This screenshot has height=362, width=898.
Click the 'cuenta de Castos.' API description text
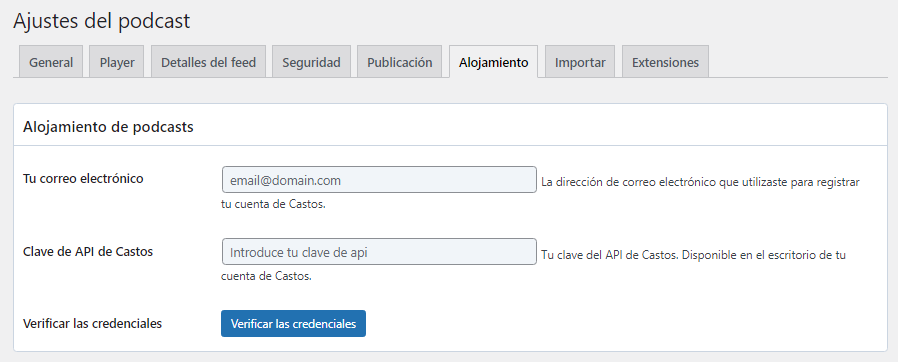coord(266,276)
